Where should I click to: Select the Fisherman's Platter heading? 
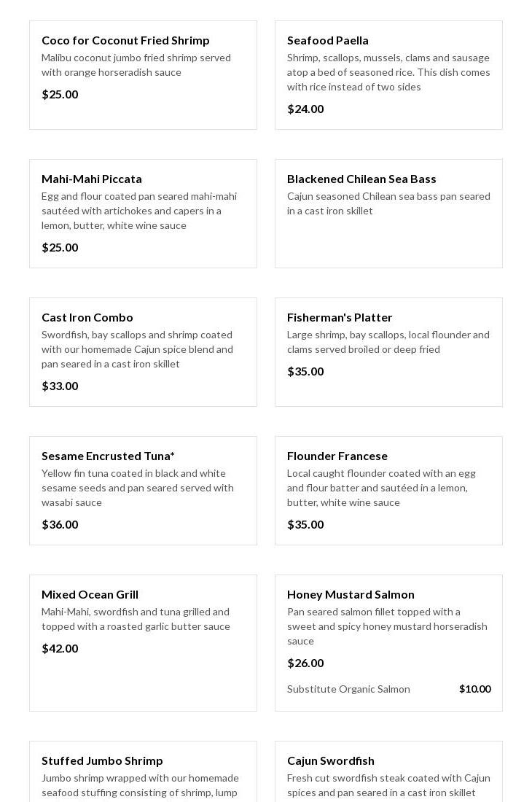[x=340, y=317]
